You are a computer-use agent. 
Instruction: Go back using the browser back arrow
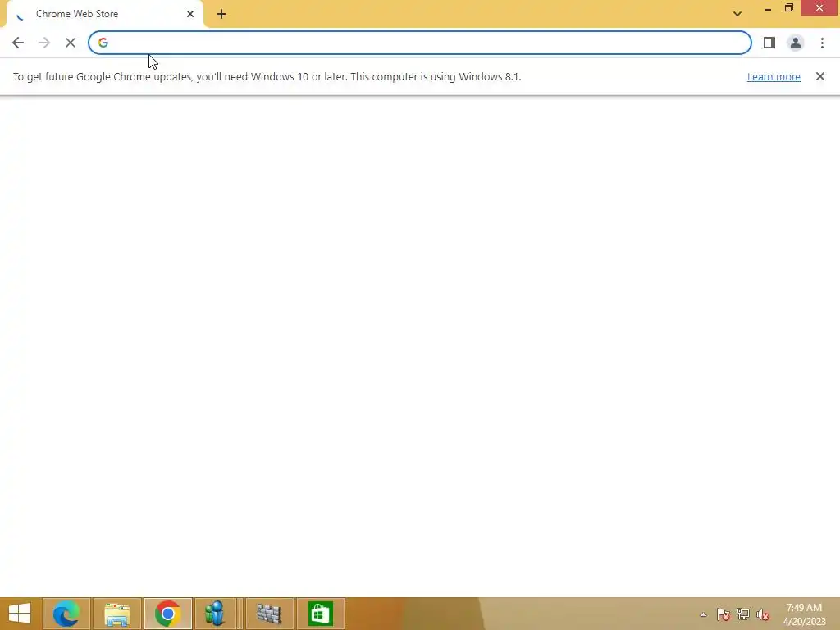[18, 43]
